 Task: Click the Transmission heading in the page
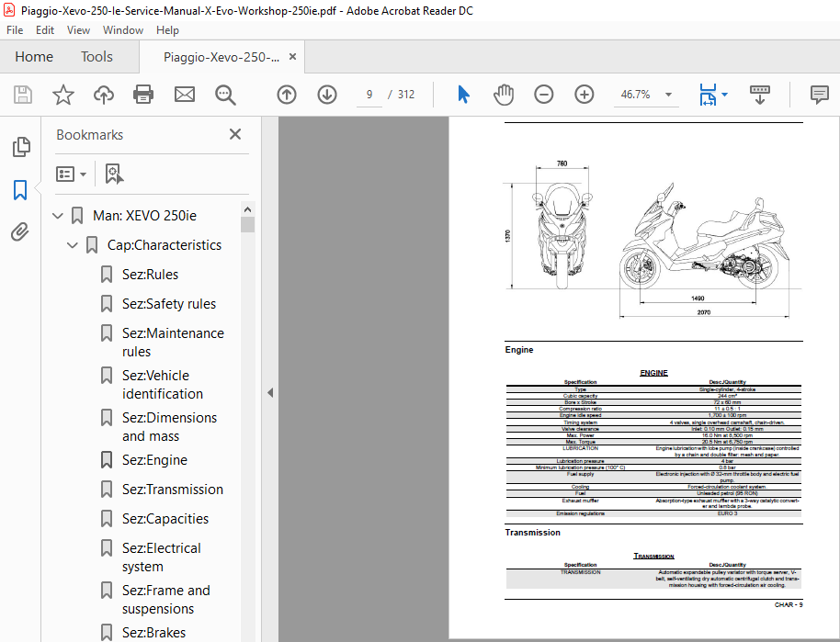click(x=532, y=532)
